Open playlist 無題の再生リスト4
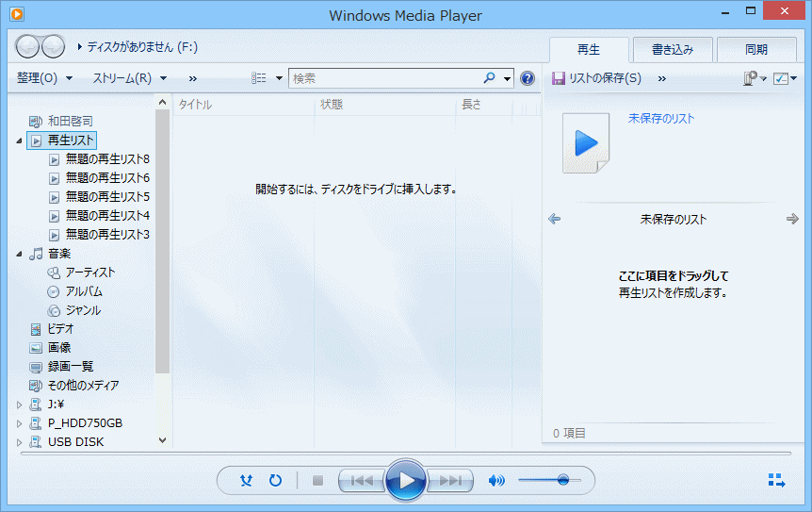 (100, 216)
